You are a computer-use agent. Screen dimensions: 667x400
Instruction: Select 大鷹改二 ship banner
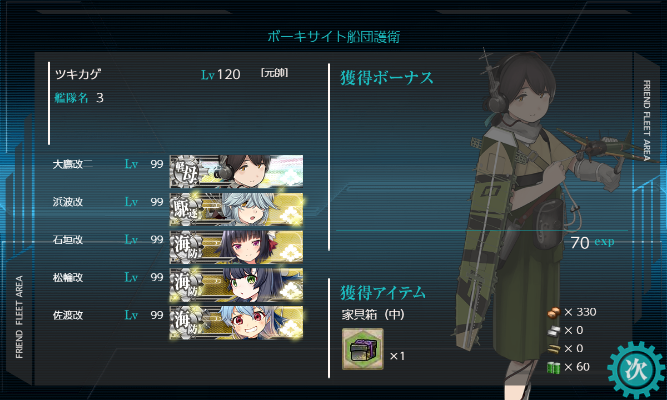[x=237, y=171]
